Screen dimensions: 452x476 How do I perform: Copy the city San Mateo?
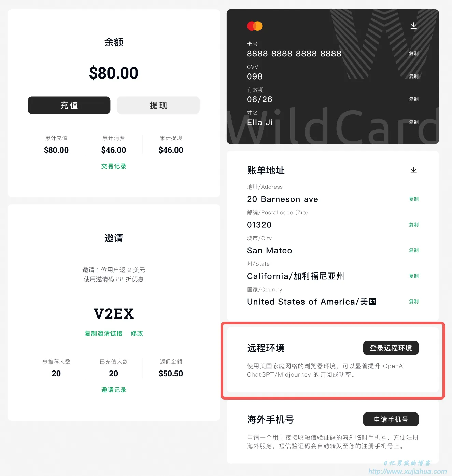tap(414, 250)
